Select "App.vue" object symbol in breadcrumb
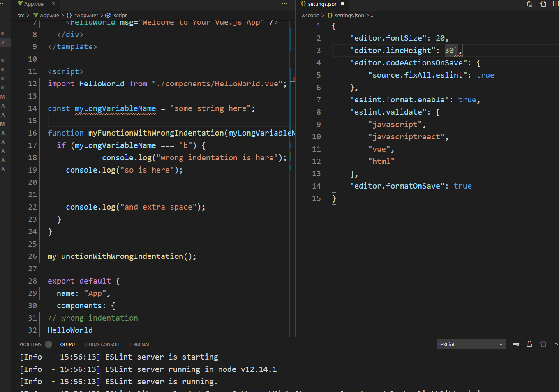 pyautogui.click(x=82, y=15)
